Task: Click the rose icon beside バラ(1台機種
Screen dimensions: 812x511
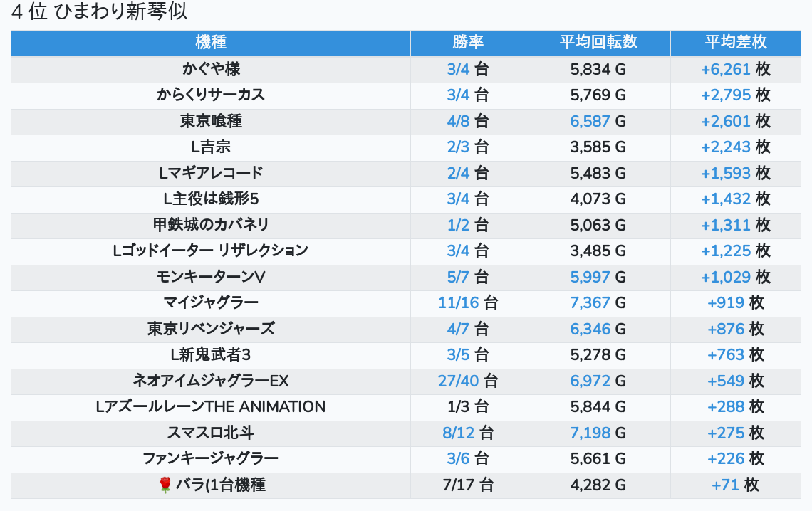Action: (165, 485)
